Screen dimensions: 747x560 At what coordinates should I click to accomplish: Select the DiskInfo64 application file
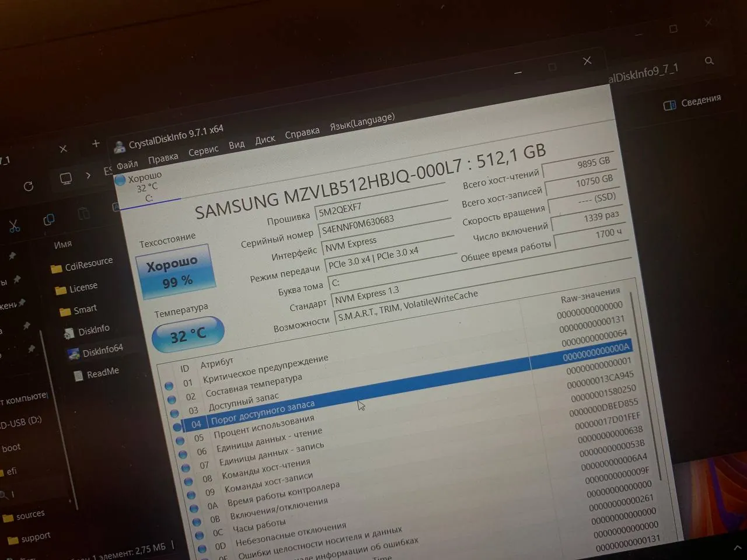95,351
